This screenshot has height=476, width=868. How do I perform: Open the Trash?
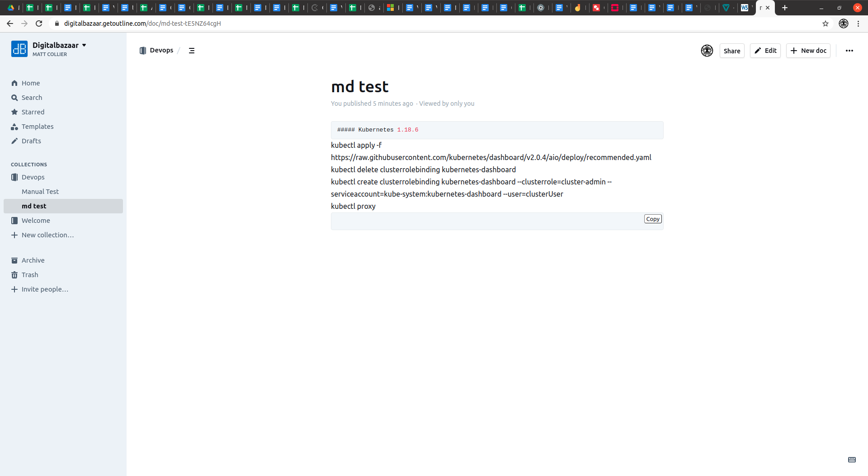[30, 275]
